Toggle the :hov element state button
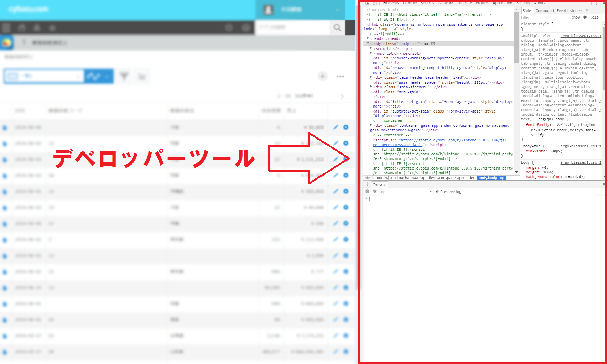The width and height of the screenshot is (608, 364). (576, 17)
